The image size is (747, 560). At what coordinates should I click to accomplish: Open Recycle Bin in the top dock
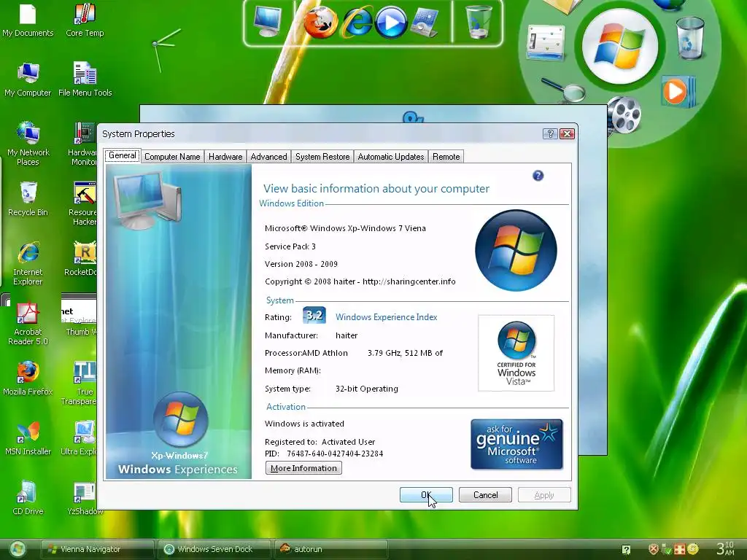pyautogui.click(x=478, y=21)
